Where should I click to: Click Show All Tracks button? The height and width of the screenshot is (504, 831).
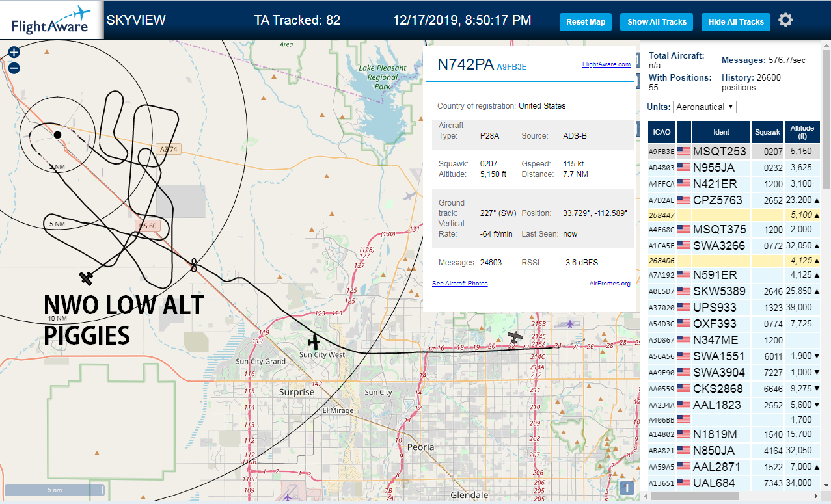(657, 22)
